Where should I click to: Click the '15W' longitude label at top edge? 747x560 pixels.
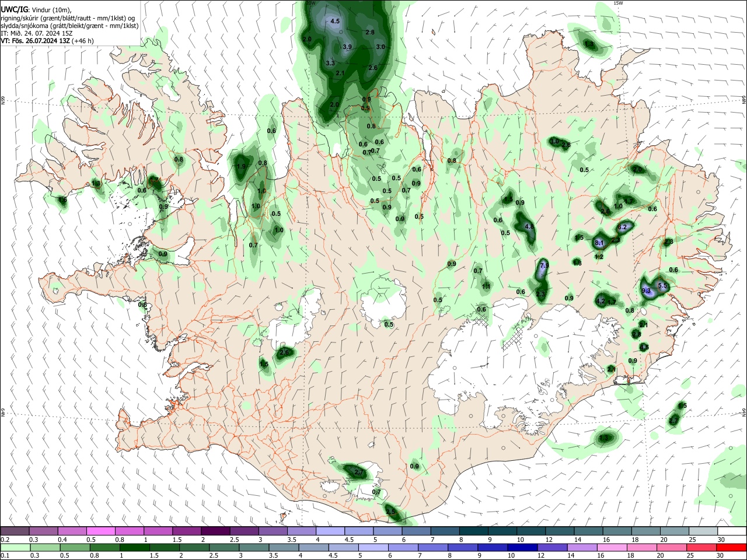pos(619,3)
